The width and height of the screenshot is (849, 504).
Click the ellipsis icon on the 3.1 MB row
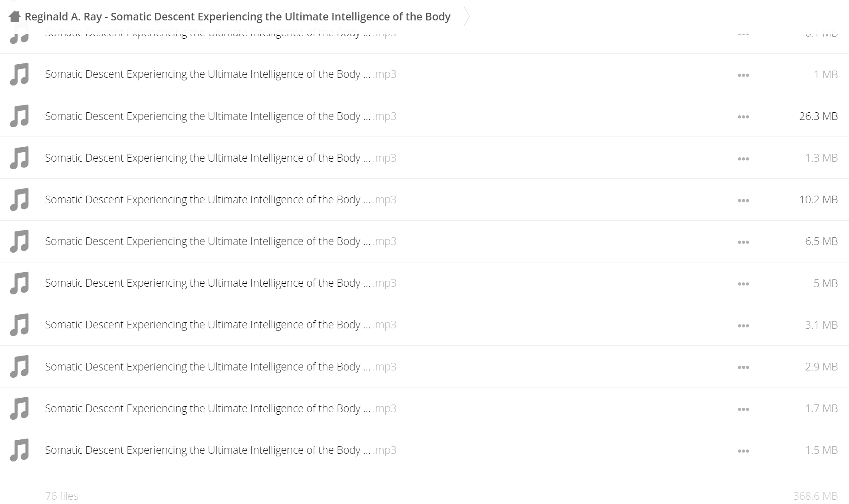coord(743,326)
